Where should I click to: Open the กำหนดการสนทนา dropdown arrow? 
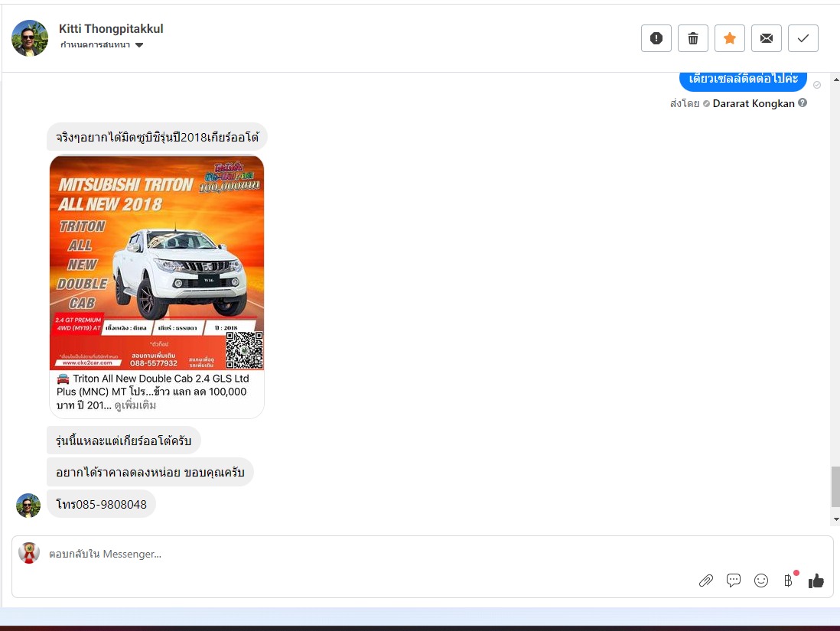pyautogui.click(x=139, y=45)
